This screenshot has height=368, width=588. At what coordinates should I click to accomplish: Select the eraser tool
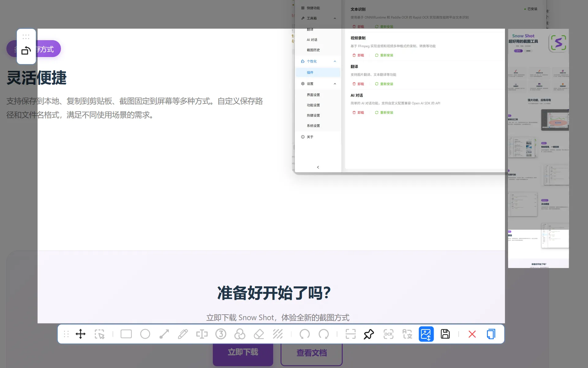(259, 334)
